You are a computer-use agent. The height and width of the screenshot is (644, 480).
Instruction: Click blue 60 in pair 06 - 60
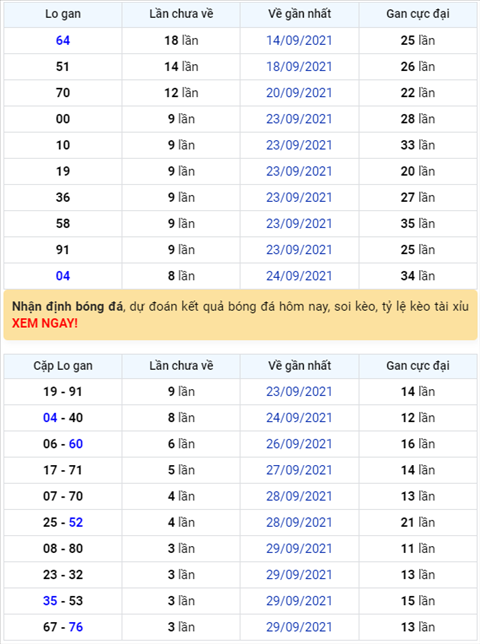tap(76, 444)
